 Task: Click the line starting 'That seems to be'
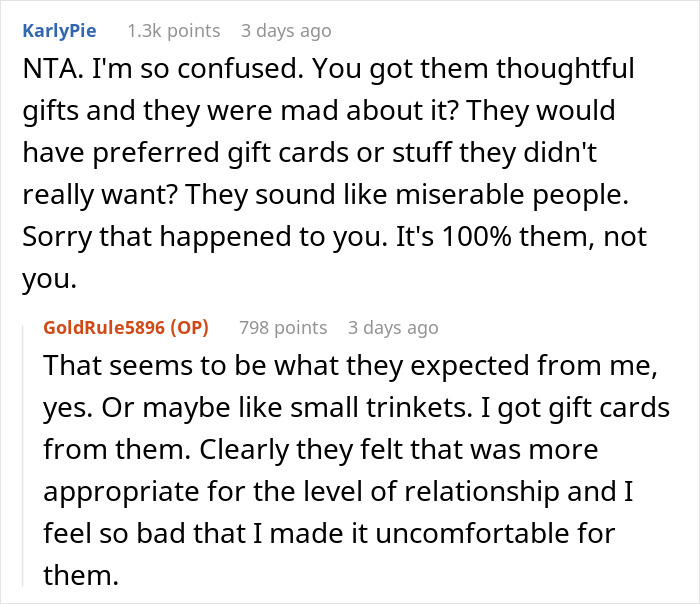click(x=350, y=366)
